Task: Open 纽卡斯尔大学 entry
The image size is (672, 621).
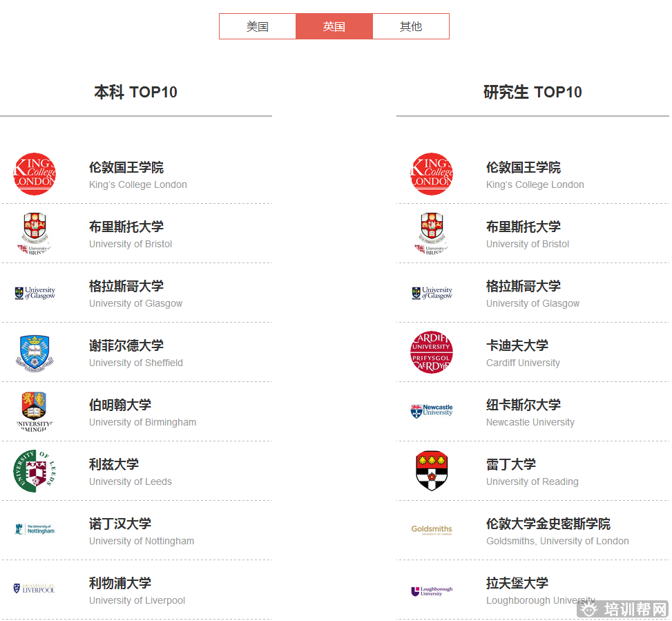Action: click(x=524, y=405)
